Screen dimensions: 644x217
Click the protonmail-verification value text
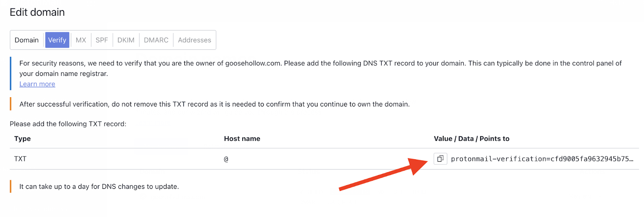pyautogui.click(x=542, y=159)
